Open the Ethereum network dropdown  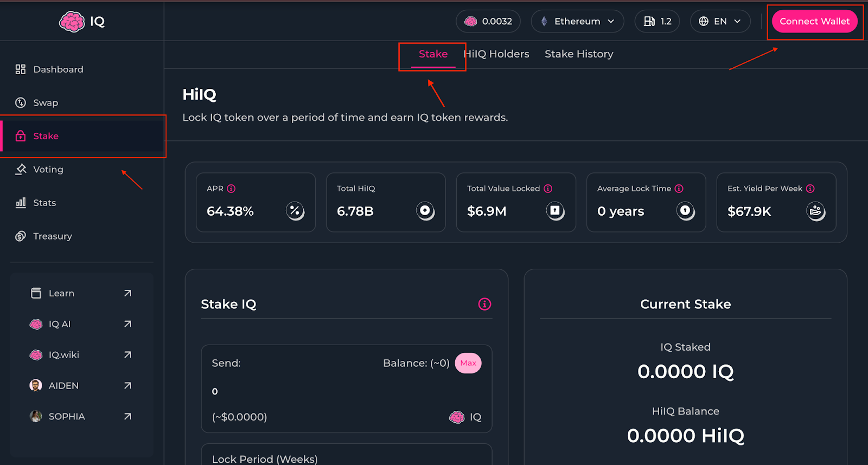click(x=577, y=21)
